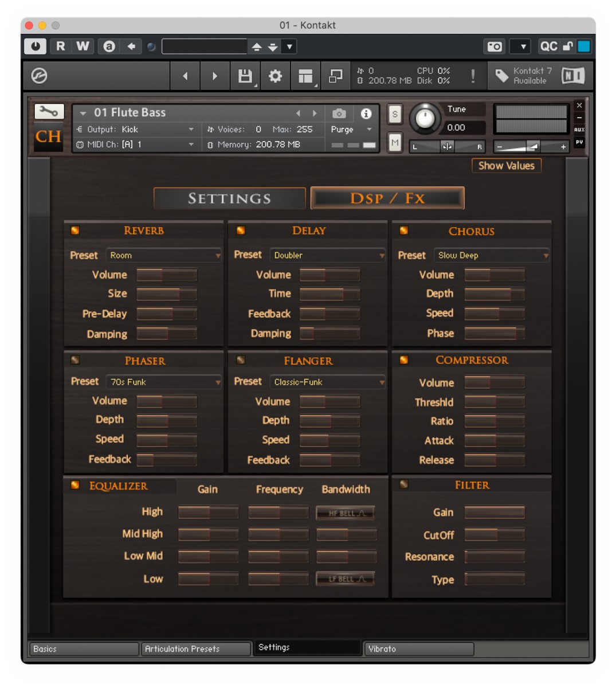Screen dimensions: 616x688
Task: Click the AUX button on the instrument header
Action: click(579, 130)
